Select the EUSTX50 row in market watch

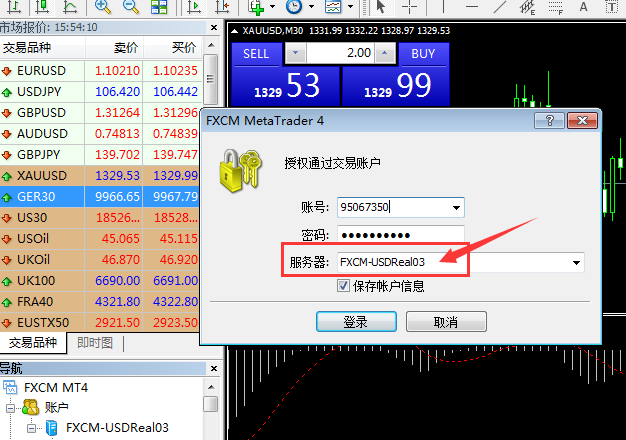pyautogui.click(x=100, y=323)
